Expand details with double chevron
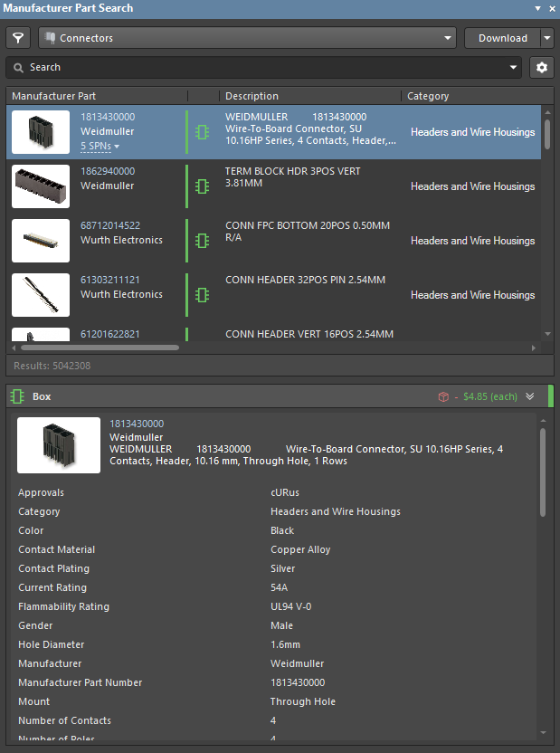This screenshot has width=560, height=753. click(530, 396)
